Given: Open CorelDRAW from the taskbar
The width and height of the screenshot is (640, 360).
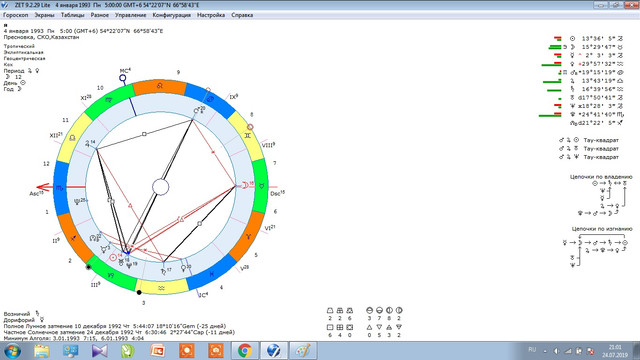Looking at the screenshot, I should 128,351.
